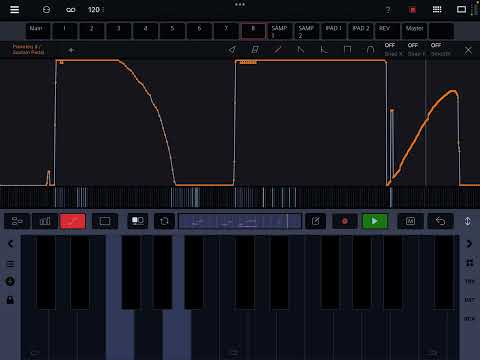
Task: Open the REV track button
Action: pyautogui.click(x=387, y=31)
